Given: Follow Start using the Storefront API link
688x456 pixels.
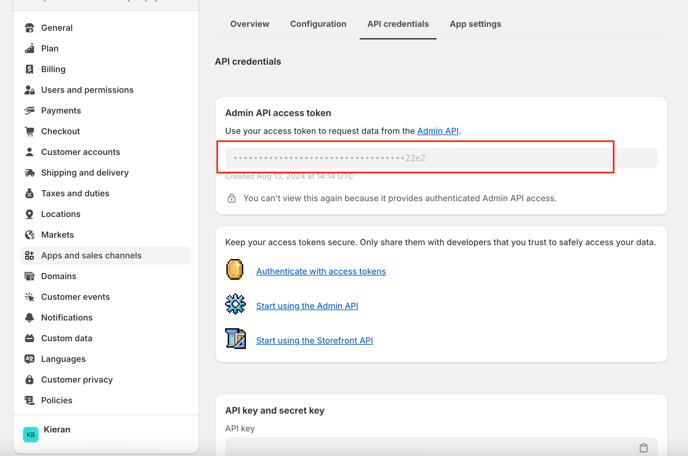Looking at the screenshot, I should [x=314, y=341].
